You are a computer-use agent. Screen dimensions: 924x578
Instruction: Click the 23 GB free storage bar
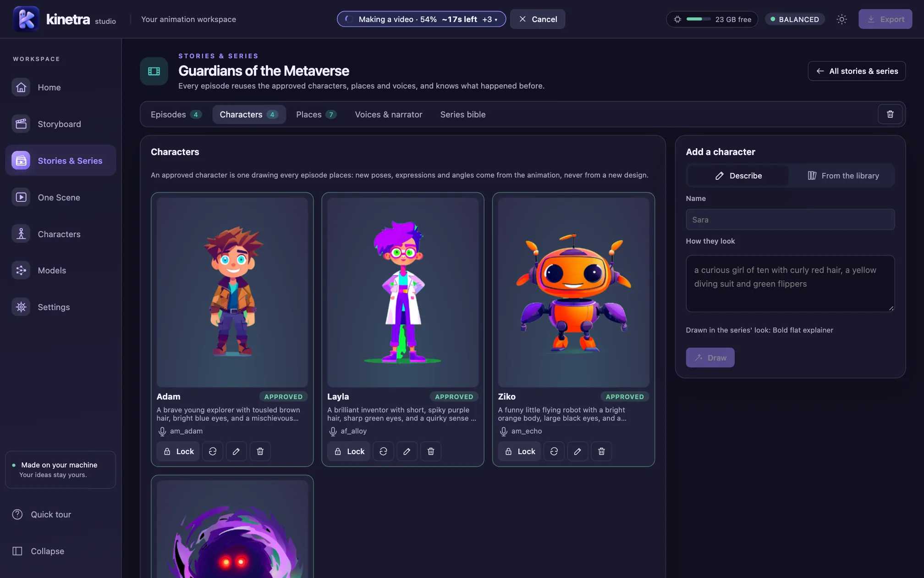point(712,19)
